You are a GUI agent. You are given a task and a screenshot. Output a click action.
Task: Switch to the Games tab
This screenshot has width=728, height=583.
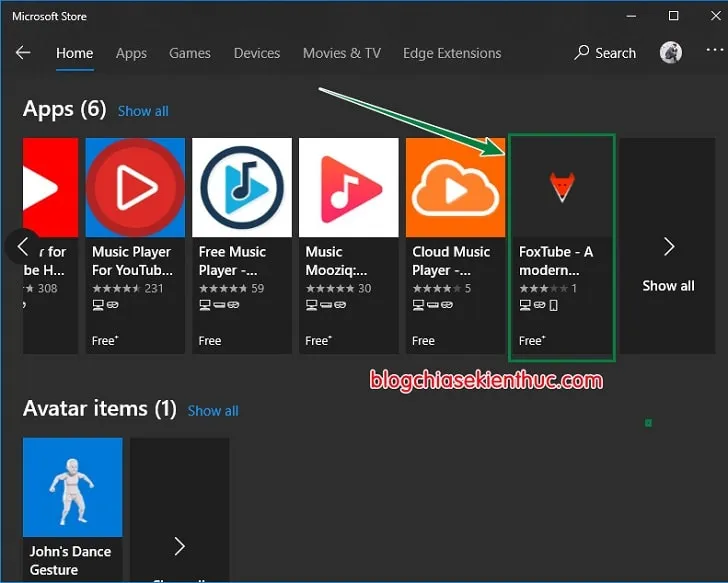click(x=189, y=53)
